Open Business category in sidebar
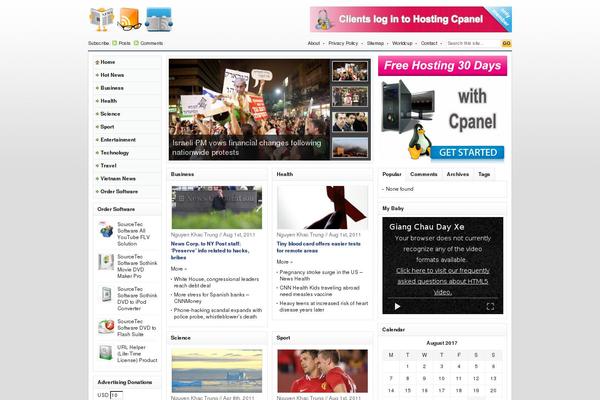 click(x=112, y=88)
